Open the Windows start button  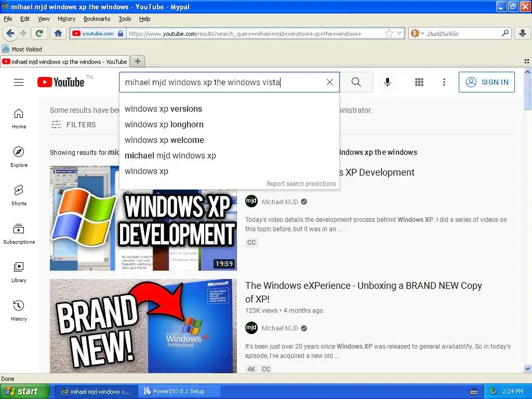(x=24, y=391)
